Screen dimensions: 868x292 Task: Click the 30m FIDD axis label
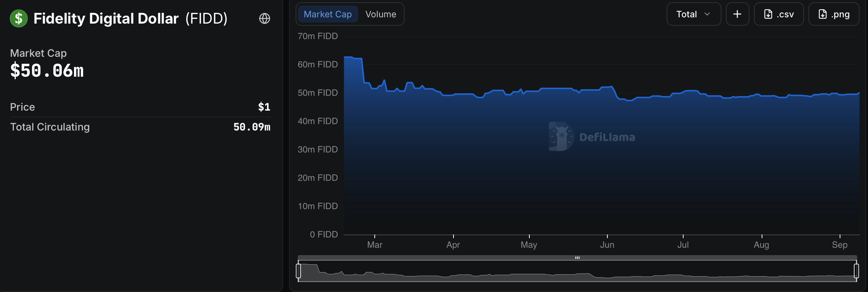pos(318,150)
